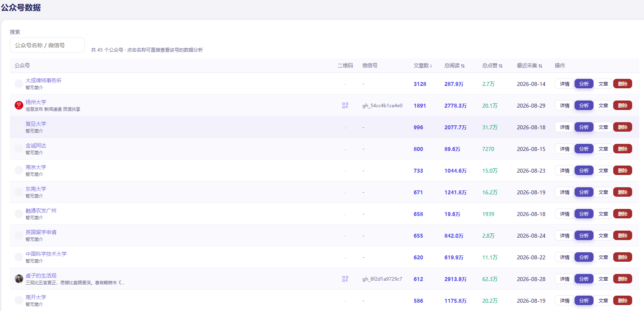The width and height of the screenshot is (644, 311).
Task: Click 删除 for 复旦大学
Action: coord(623,127)
